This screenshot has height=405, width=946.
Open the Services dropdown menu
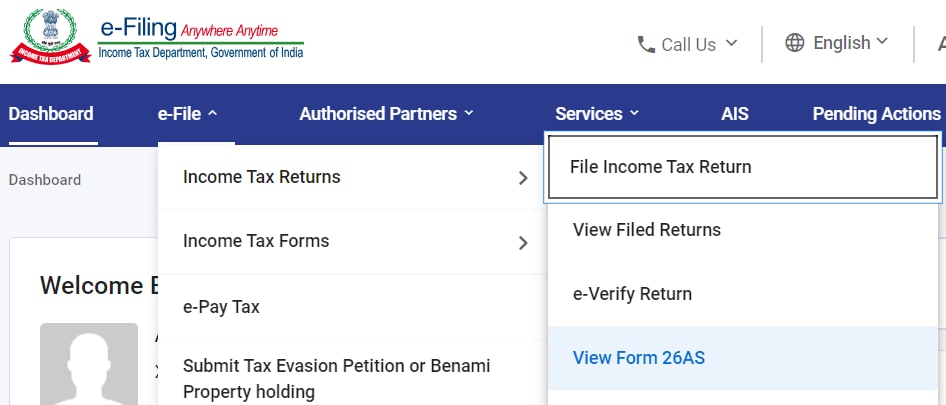click(x=597, y=114)
